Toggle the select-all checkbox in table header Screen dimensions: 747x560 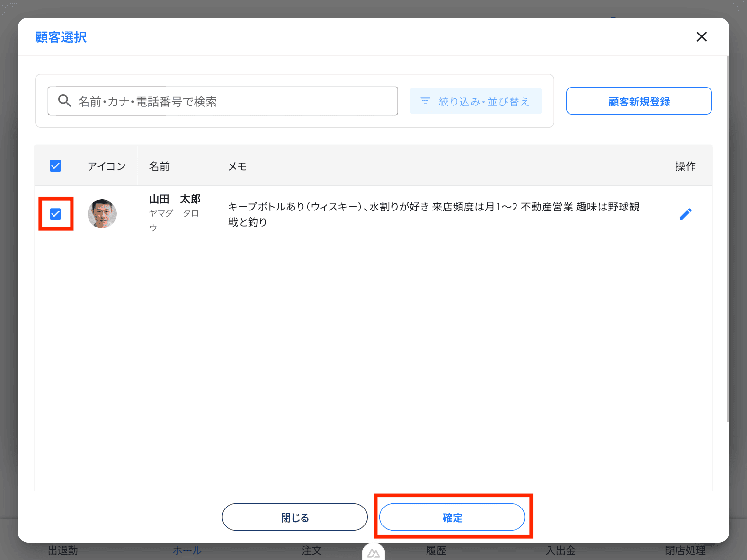55,166
